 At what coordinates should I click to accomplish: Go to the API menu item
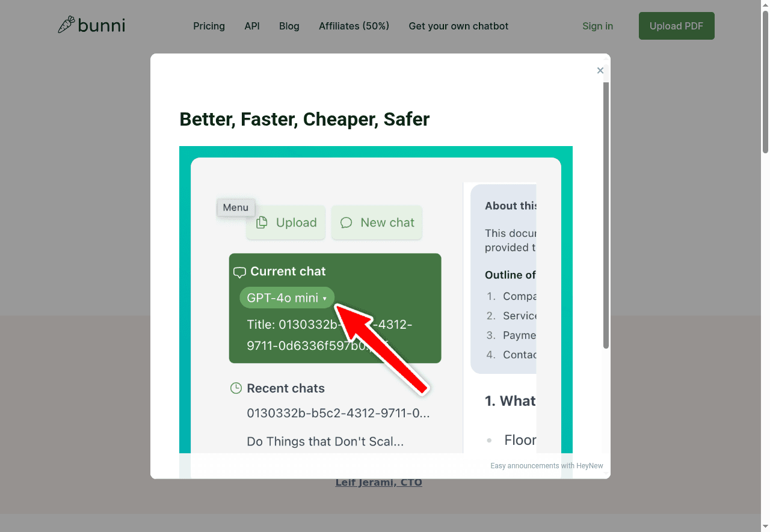click(252, 26)
